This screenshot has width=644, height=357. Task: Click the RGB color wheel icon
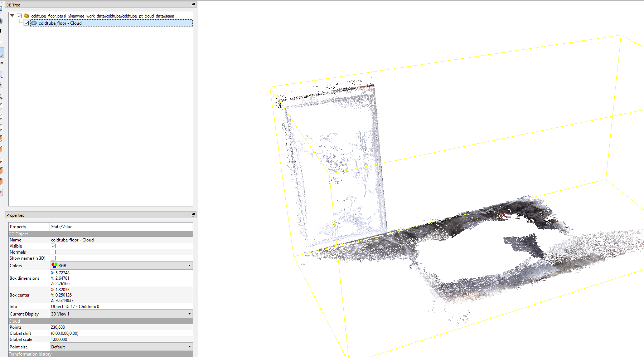(54, 265)
